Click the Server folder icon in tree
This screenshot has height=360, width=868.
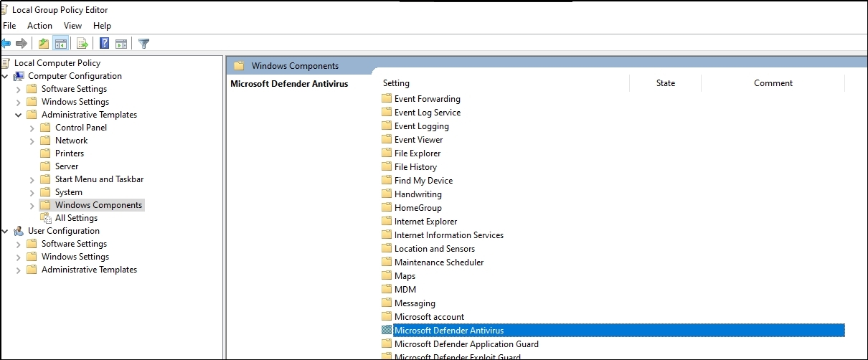click(46, 166)
